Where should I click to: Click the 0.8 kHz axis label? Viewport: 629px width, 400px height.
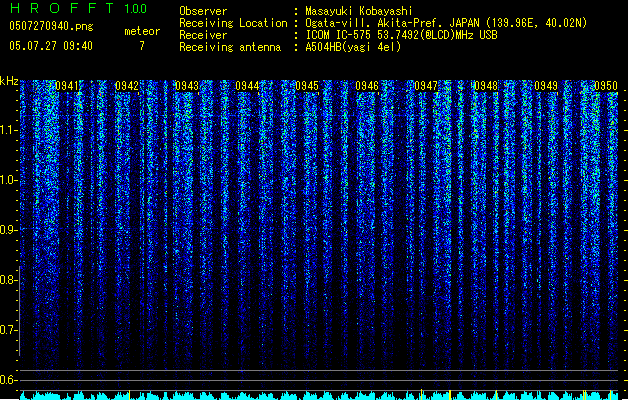coord(7,280)
